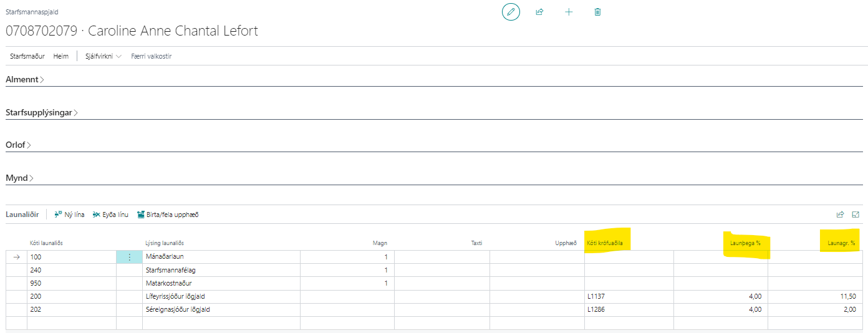The width and height of the screenshot is (868, 333).
Task: Click share icon in Launaliðir section
Action: tap(840, 215)
